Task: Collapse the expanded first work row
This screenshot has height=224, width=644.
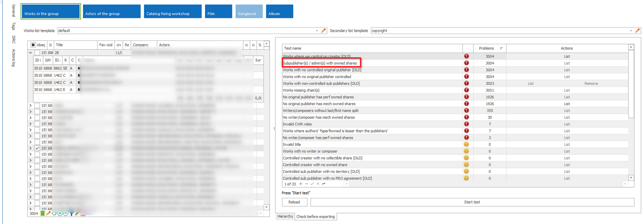Action: pyautogui.click(x=31, y=53)
